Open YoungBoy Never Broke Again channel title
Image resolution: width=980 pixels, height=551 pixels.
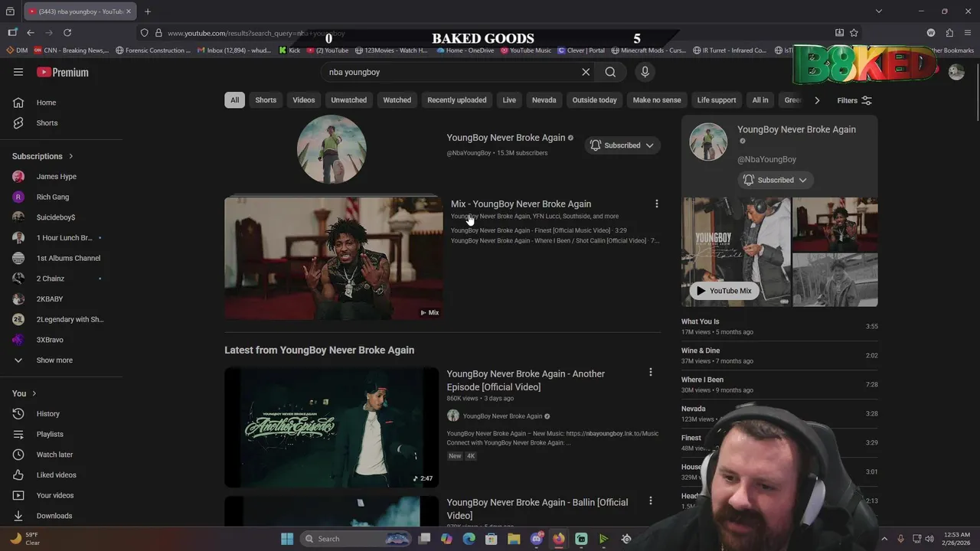506,138
